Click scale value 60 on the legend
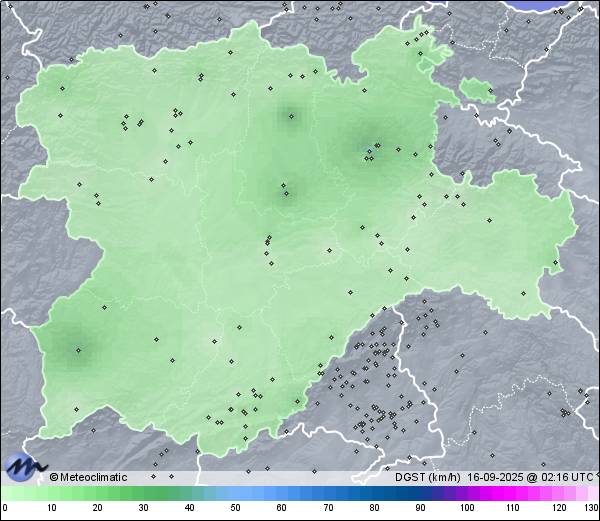Viewport: 600px width, 521px height. [282, 508]
